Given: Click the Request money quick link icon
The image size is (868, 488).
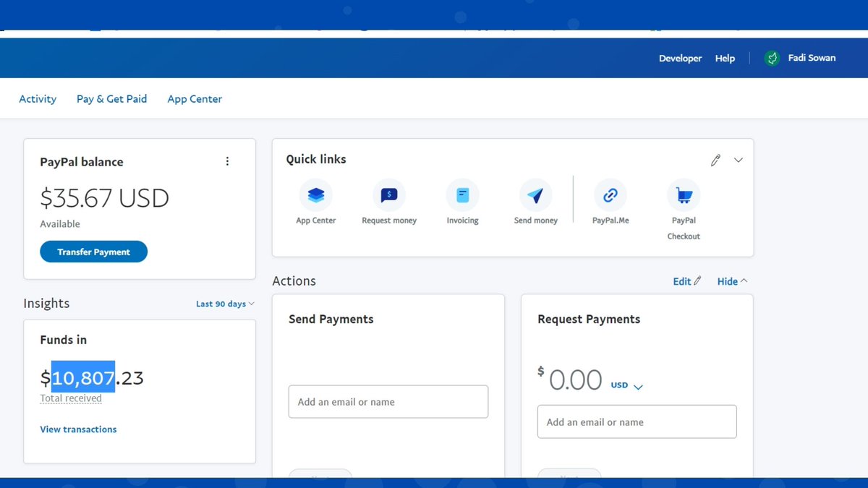Looking at the screenshot, I should coord(389,195).
